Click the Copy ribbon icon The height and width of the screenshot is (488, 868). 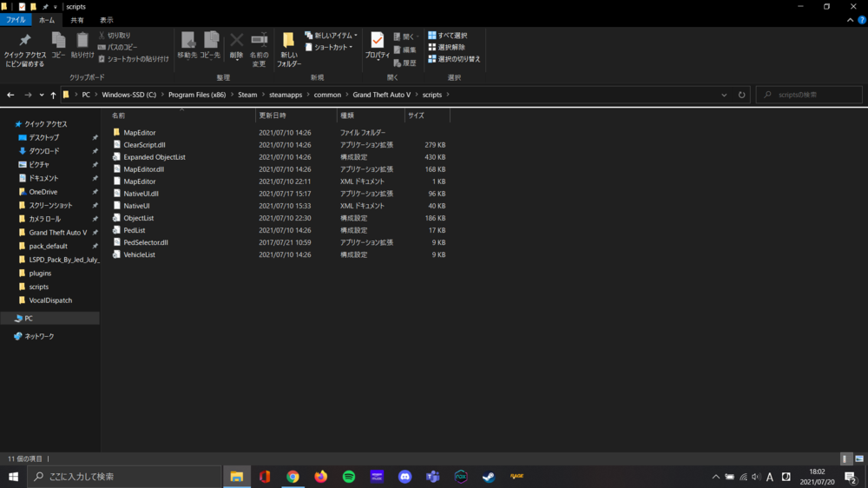[x=58, y=45]
